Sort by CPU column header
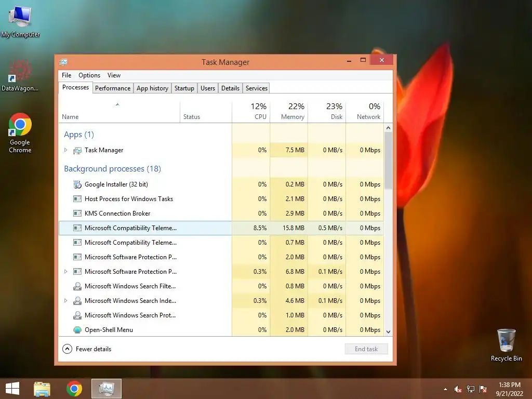 coord(251,112)
